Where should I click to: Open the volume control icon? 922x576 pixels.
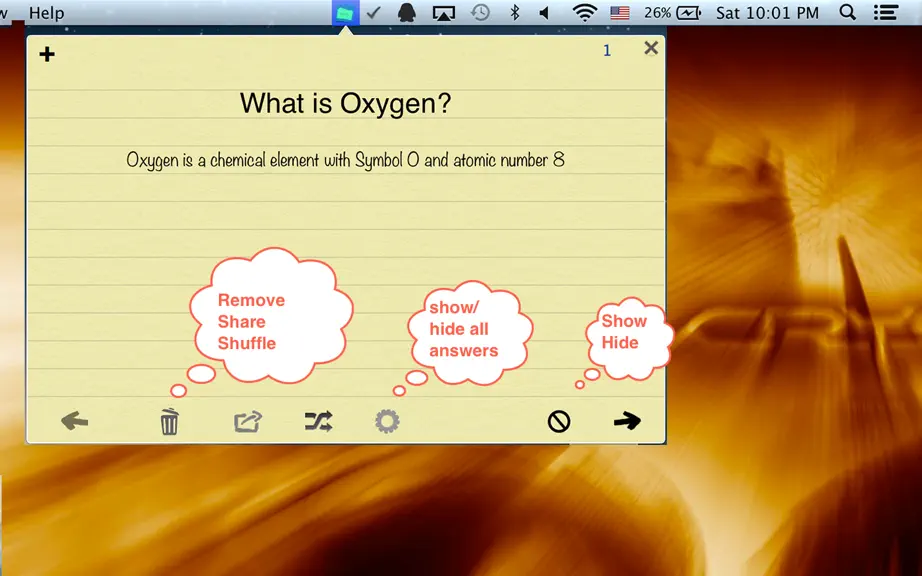544,13
